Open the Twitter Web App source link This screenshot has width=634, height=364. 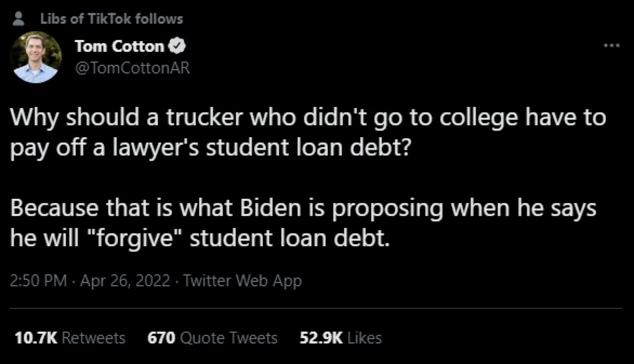tap(243, 281)
